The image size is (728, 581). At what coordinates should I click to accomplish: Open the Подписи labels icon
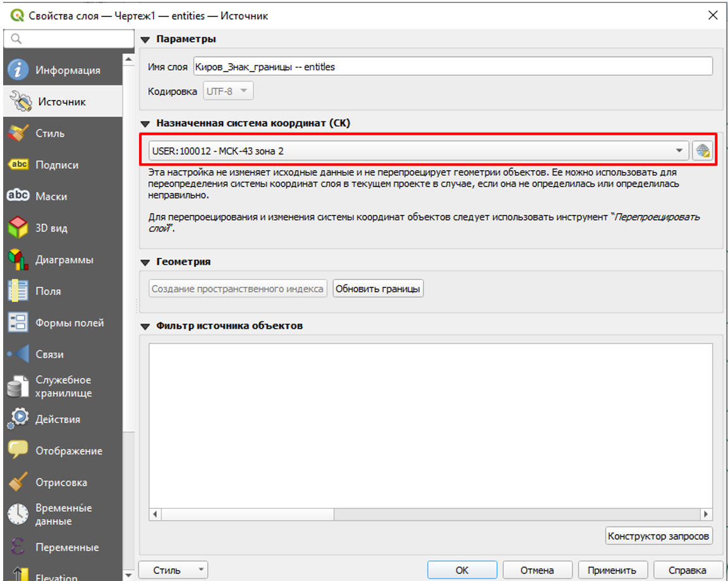[x=18, y=165]
